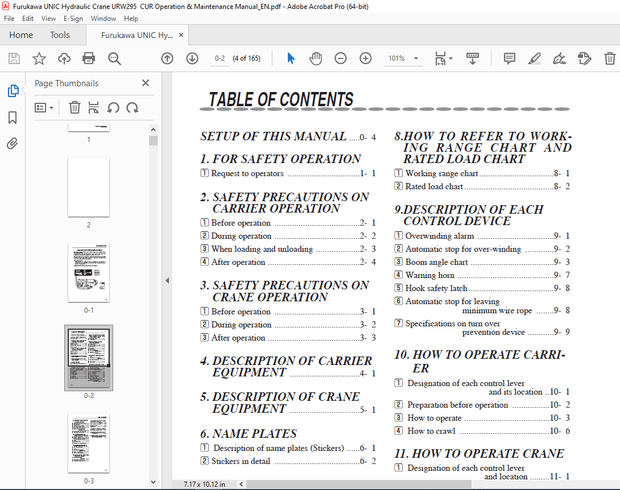Add bookmark with the star icon
The height and width of the screenshot is (490, 620).
pyautogui.click(x=39, y=59)
